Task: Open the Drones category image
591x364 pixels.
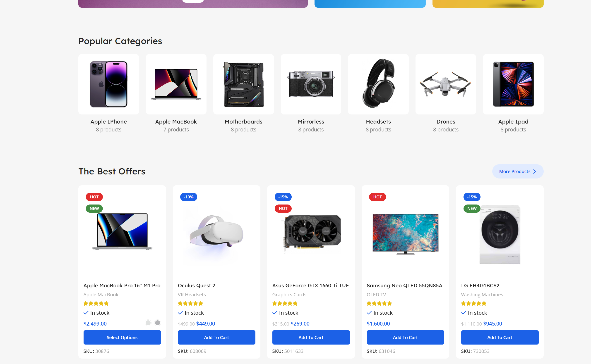Action: coord(446,84)
